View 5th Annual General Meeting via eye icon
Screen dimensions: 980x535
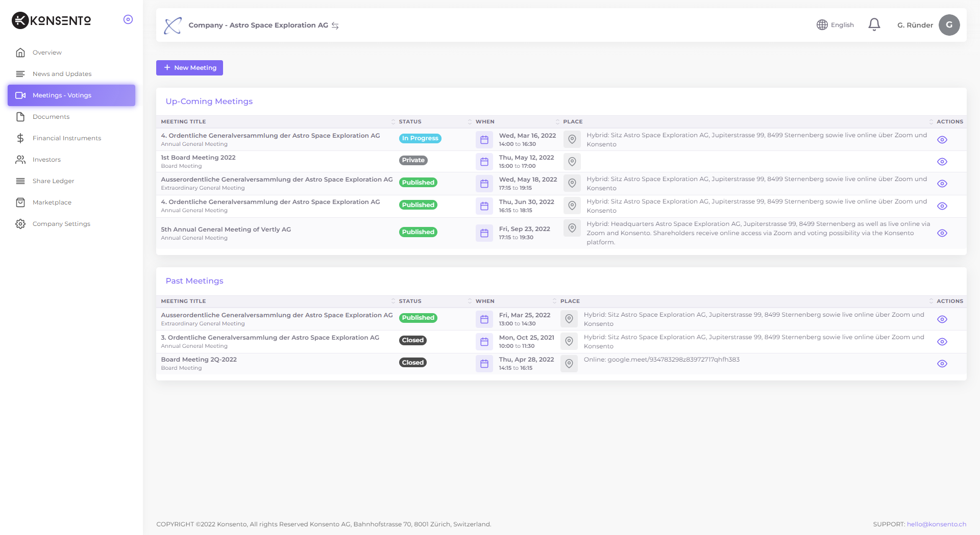942,233
